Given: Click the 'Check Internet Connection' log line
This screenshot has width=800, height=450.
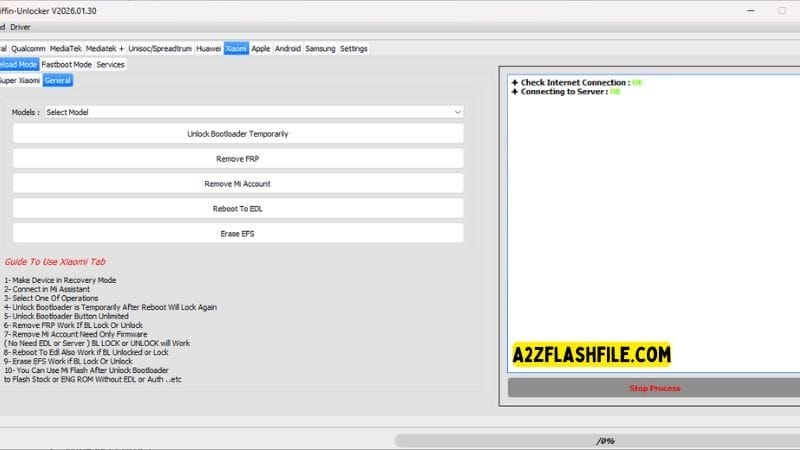Looking at the screenshot, I should click(x=578, y=83).
